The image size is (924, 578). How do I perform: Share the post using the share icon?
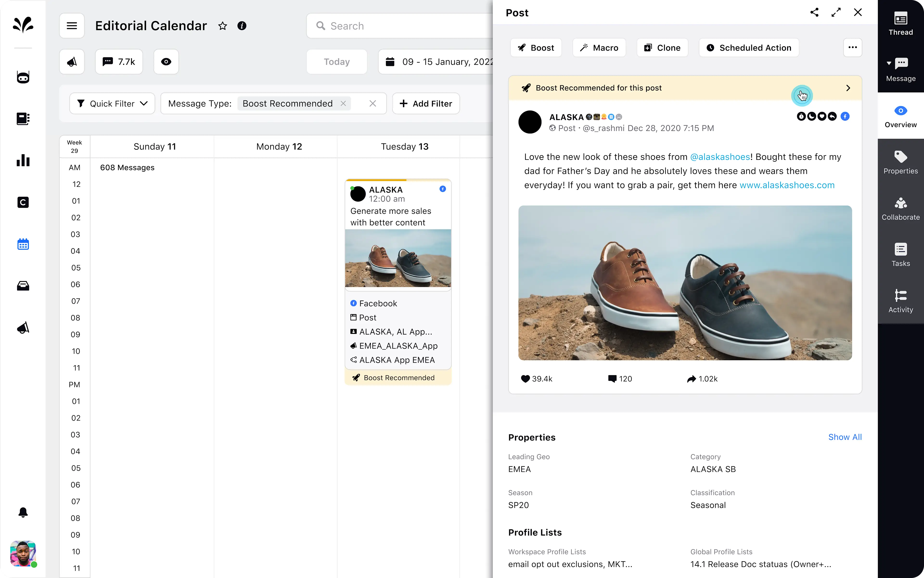click(x=814, y=12)
